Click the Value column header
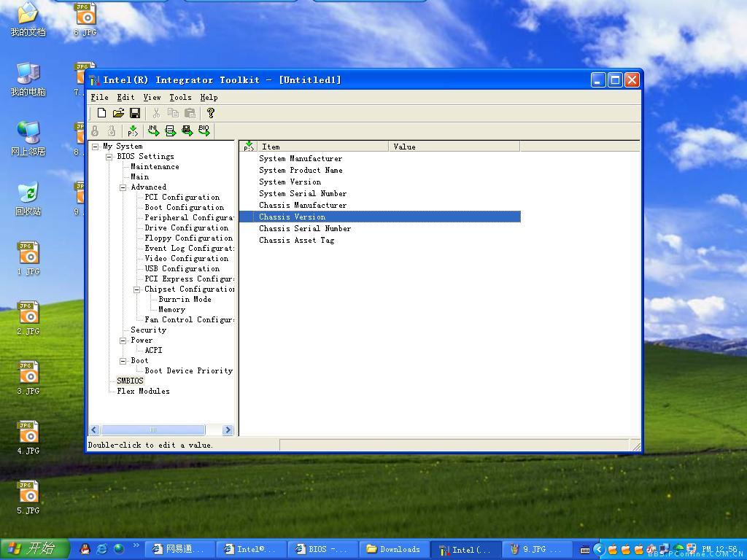The height and width of the screenshot is (560, 747). [454, 146]
